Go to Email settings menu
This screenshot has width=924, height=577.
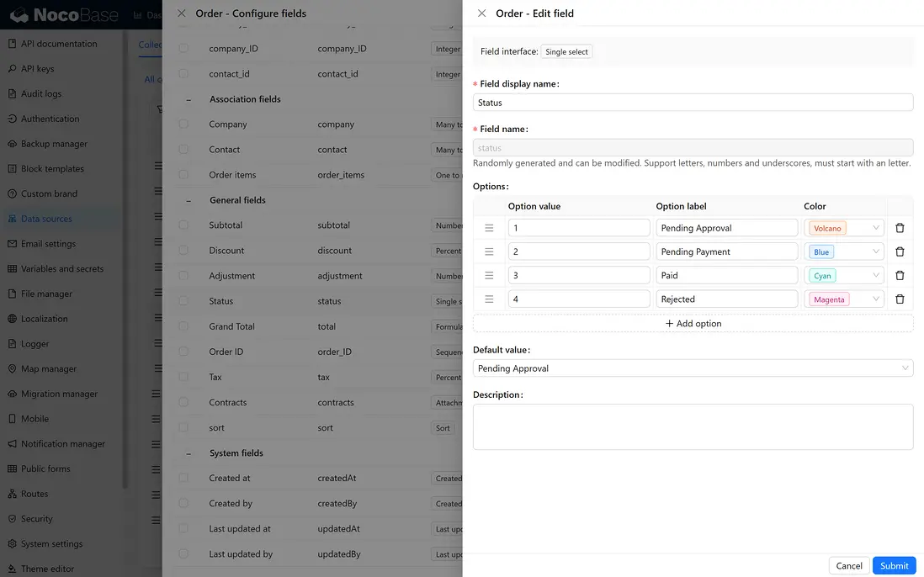[48, 244]
